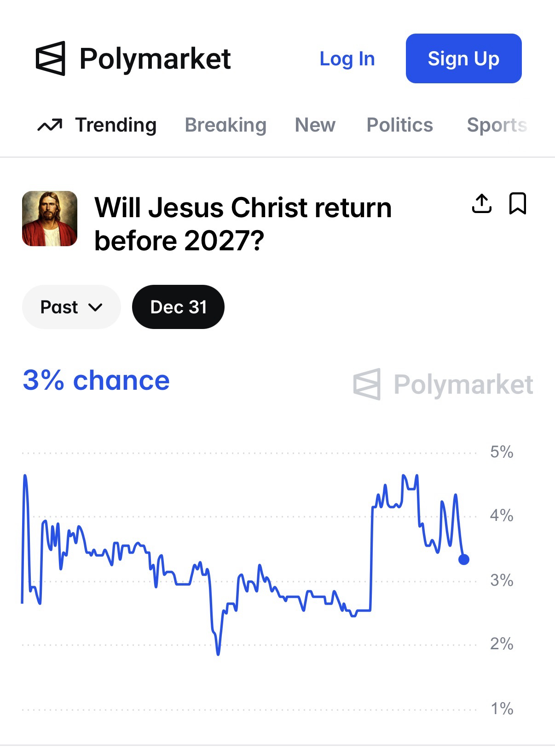Select the Trending category tab
Image resolution: width=555 pixels, height=756 pixels.
[116, 125]
